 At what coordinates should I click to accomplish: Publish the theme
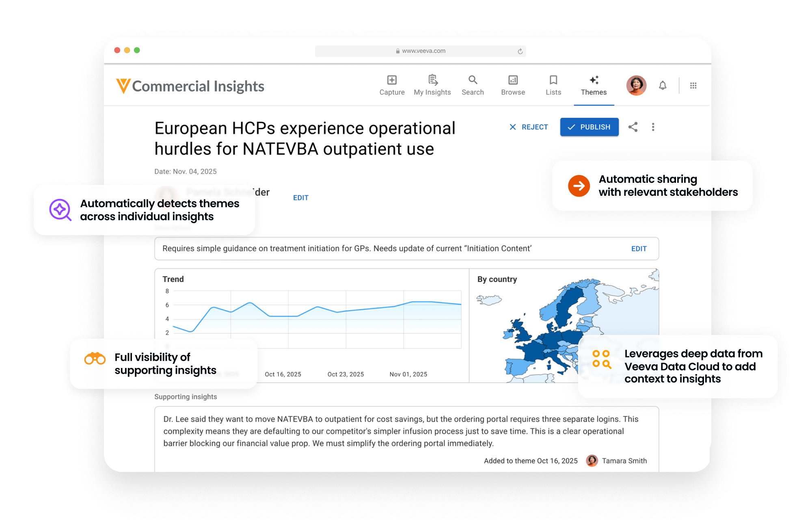(589, 127)
